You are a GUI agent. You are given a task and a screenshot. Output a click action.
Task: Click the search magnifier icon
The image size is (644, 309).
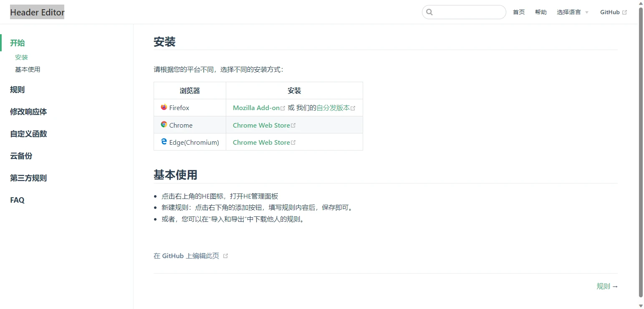point(429,12)
